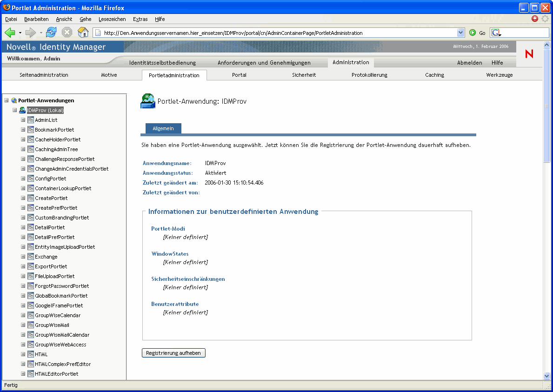The image size is (553, 392).
Task: Select HTMLComplexPrefEditor in the tree
Action: pyautogui.click(x=63, y=364)
